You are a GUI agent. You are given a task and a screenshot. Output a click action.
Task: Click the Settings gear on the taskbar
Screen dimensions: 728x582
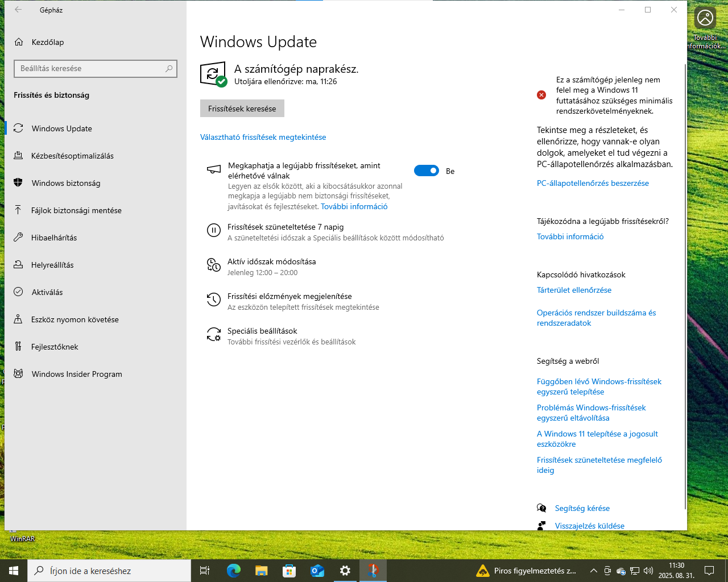[x=345, y=571]
